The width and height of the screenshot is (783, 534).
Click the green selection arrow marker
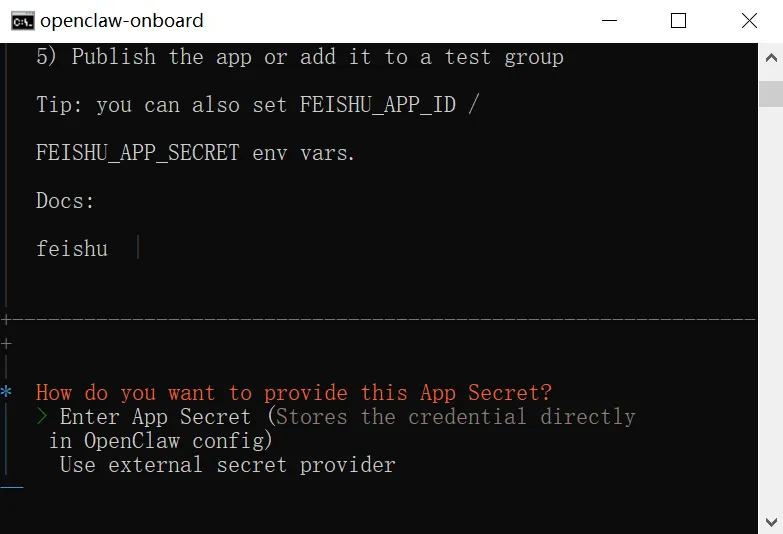pyautogui.click(x=42, y=417)
